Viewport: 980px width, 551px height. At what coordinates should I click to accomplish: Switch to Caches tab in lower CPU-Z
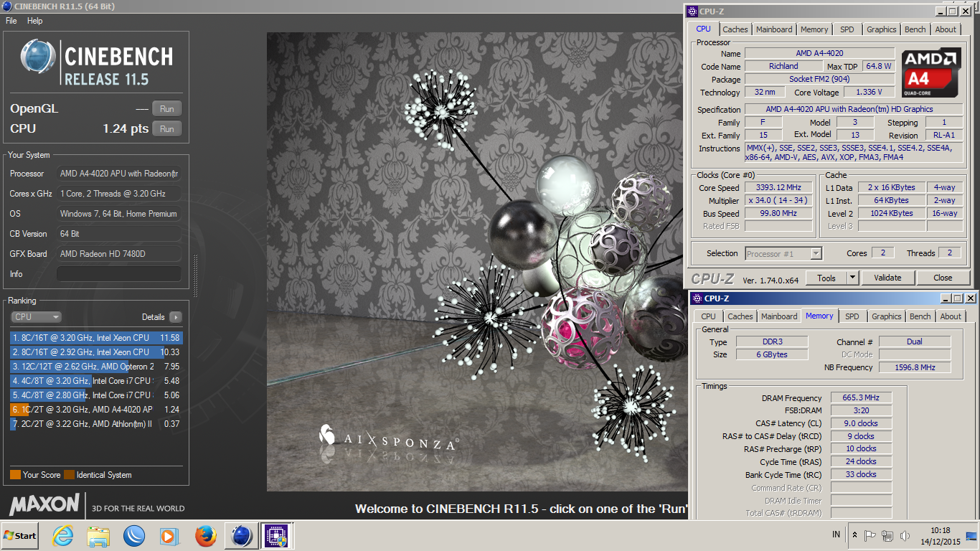tap(740, 316)
